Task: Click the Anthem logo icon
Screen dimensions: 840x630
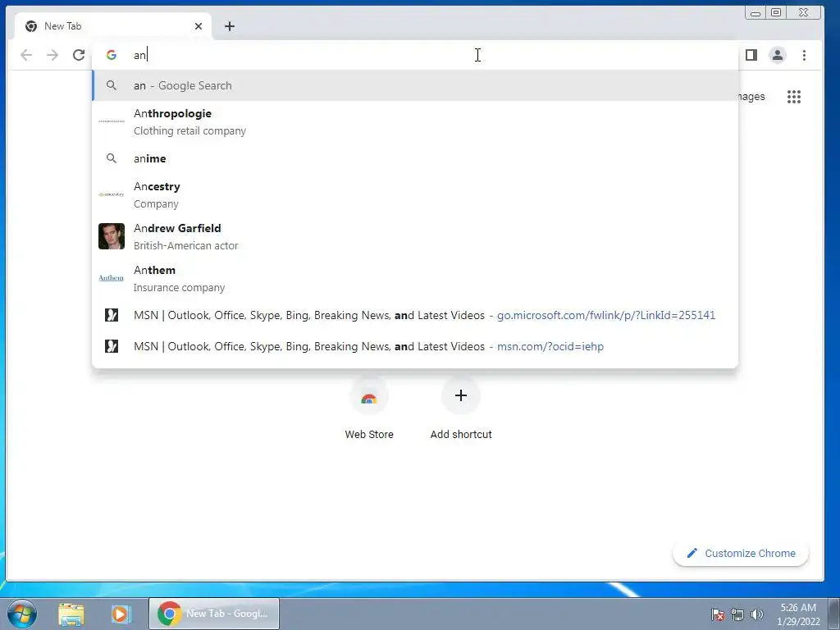Action: 112,278
